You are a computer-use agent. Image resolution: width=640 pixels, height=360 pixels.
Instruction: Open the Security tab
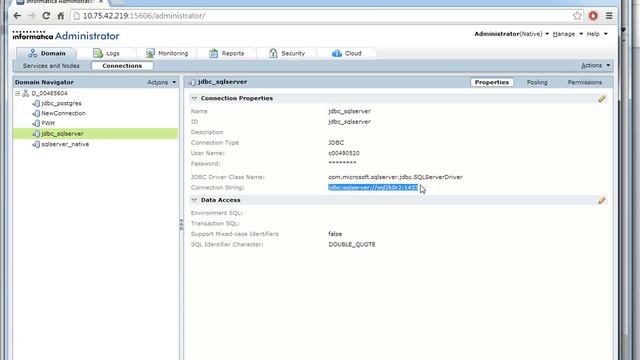point(287,53)
